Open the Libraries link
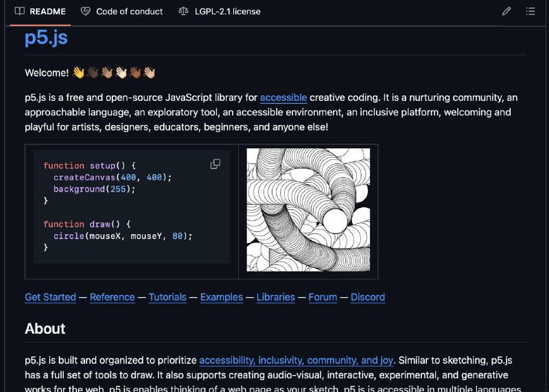The image size is (549, 392). (276, 297)
